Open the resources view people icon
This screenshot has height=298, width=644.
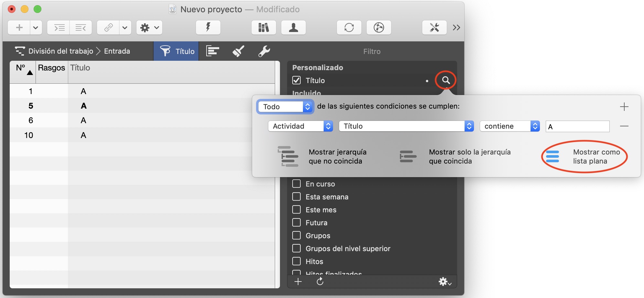pos(293,27)
